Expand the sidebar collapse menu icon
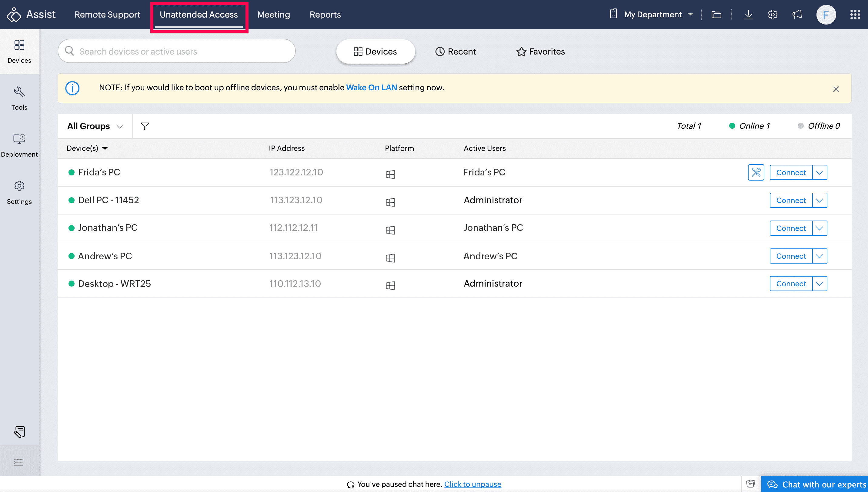This screenshot has width=868, height=492. tap(18, 462)
